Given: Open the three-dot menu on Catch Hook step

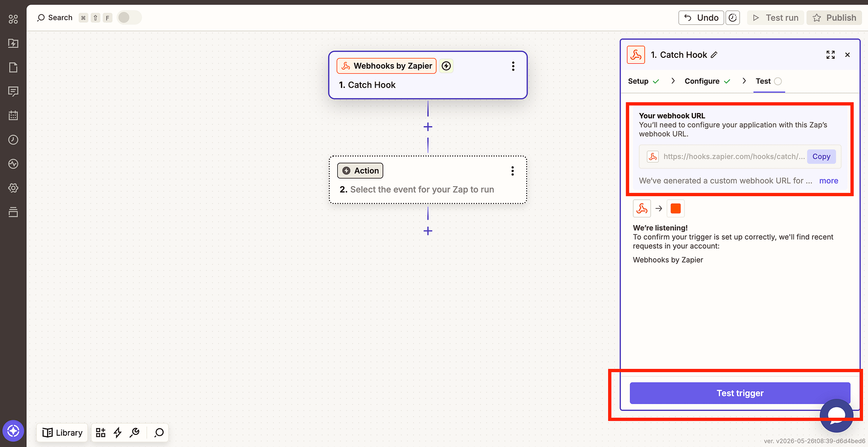Looking at the screenshot, I should pyautogui.click(x=513, y=66).
